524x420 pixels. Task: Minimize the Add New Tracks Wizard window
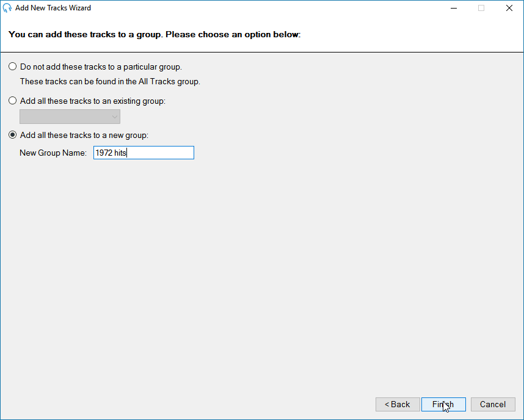point(453,8)
